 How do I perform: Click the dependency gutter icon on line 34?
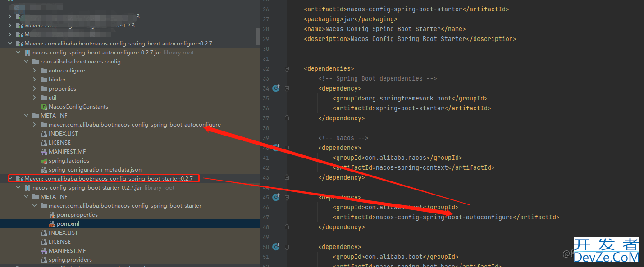tap(276, 88)
